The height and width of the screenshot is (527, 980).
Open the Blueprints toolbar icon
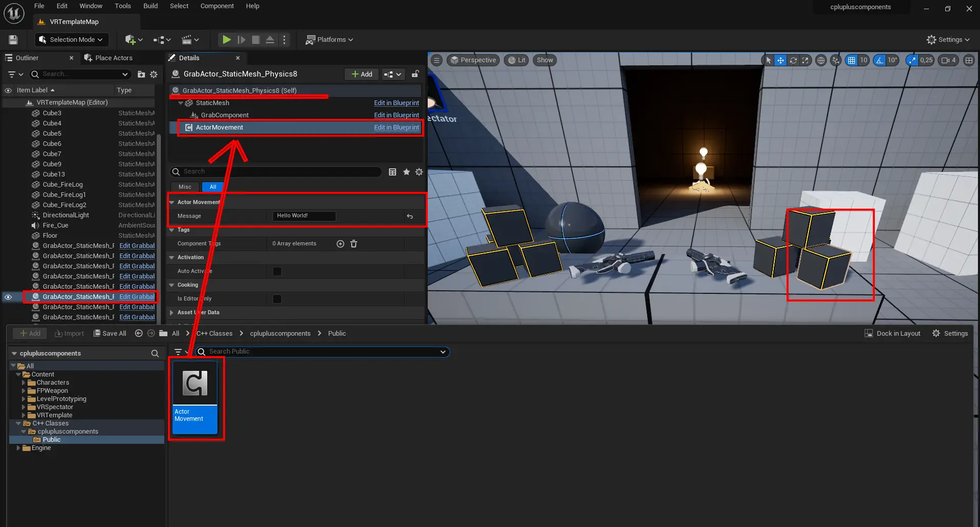160,39
